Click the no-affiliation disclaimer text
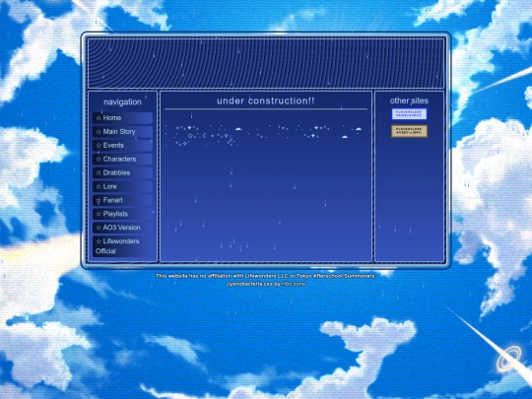532x399 pixels. click(266, 276)
